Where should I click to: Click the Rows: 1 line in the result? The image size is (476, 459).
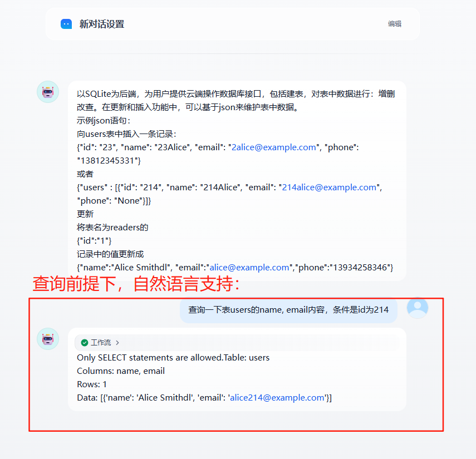(x=92, y=384)
